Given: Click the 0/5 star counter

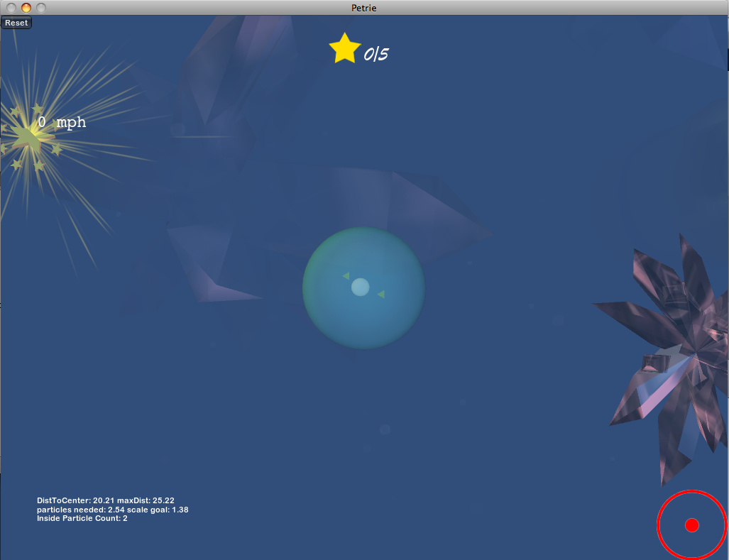Looking at the screenshot, I should point(376,55).
